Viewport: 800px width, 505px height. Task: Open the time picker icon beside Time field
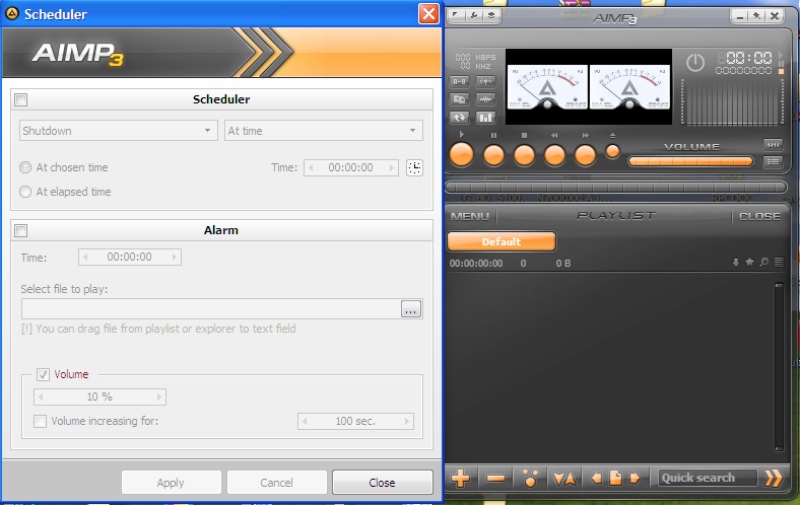click(414, 167)
